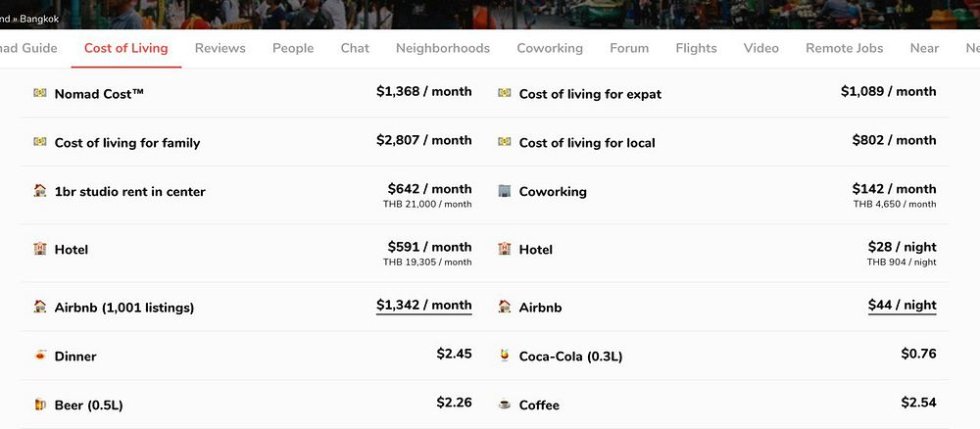This screenshot has height=429, width=980.
Task: Open the Airbnb $1,342 / month link
Action: (x=424, y=306)
